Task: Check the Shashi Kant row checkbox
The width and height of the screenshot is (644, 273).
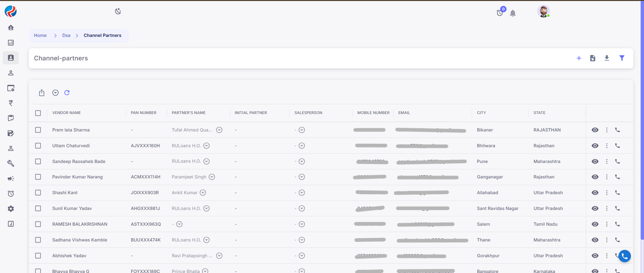Action: (38, 193)
